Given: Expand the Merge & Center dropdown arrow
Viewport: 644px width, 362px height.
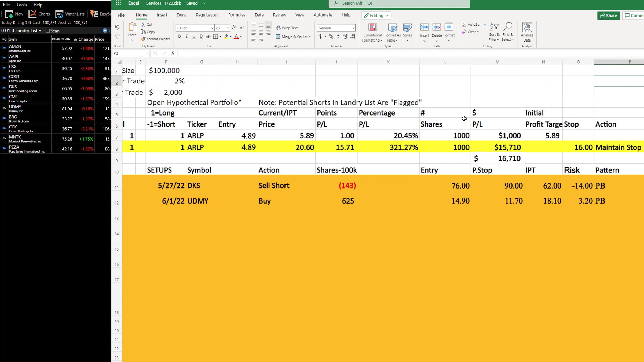Looking at the screenshot, I should click(x=310, y=36).
